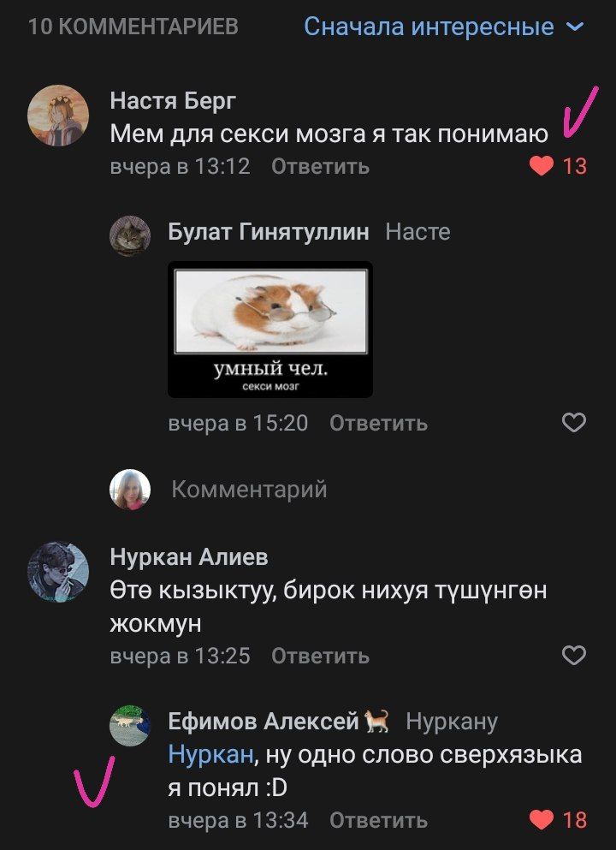
Task: Like Булат Гинятуллин's hamster image reply
Action: coord(574,422)
